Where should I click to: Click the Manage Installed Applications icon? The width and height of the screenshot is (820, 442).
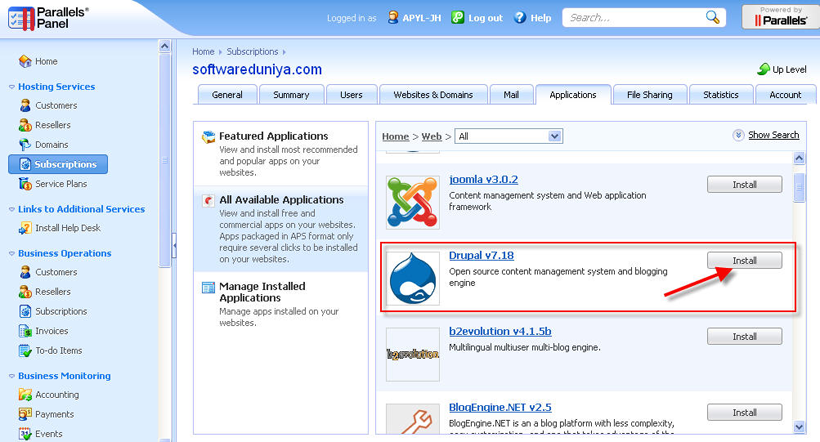(x=209, y=288)
